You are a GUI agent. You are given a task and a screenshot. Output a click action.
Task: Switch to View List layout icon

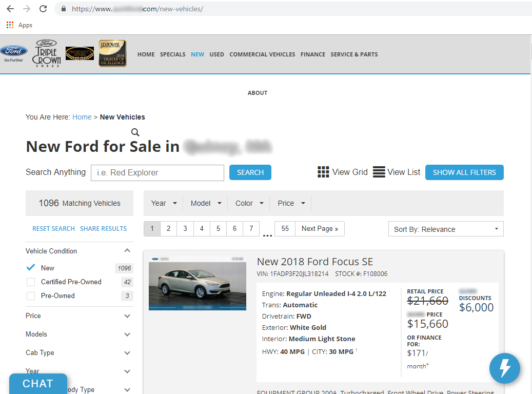[379, 172]
